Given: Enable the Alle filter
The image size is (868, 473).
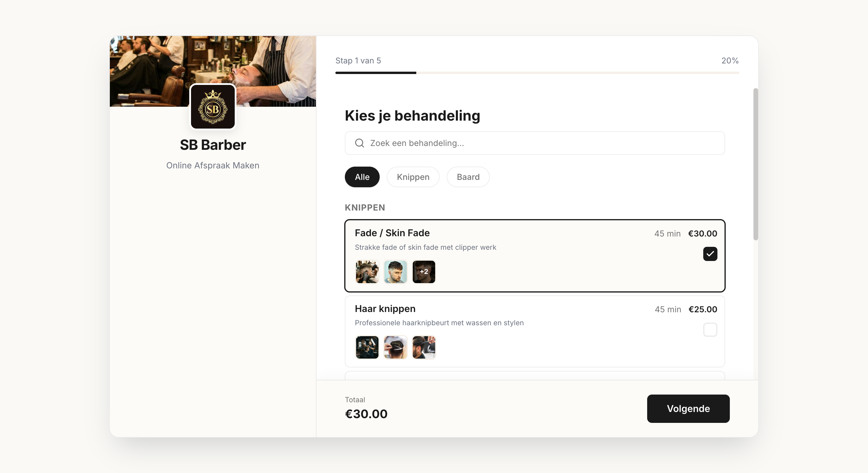Looking at the screenshot, I should coord(362,177).
